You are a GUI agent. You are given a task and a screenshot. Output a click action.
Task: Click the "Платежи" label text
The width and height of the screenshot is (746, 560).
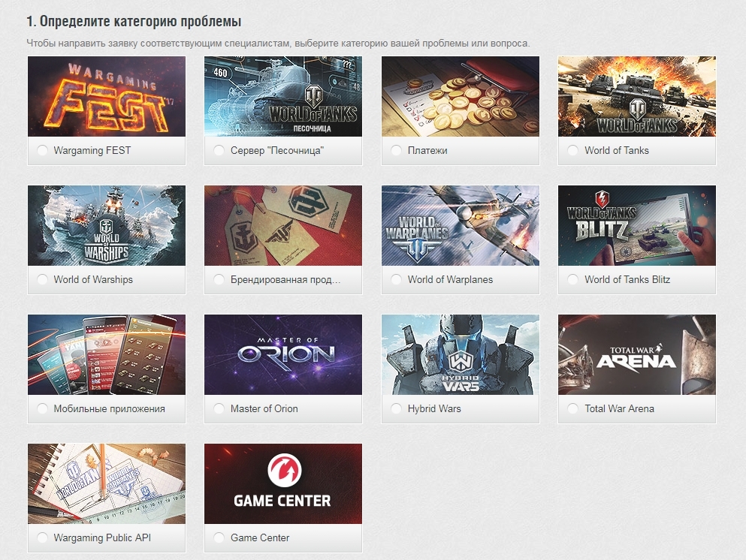coord(427,151)
